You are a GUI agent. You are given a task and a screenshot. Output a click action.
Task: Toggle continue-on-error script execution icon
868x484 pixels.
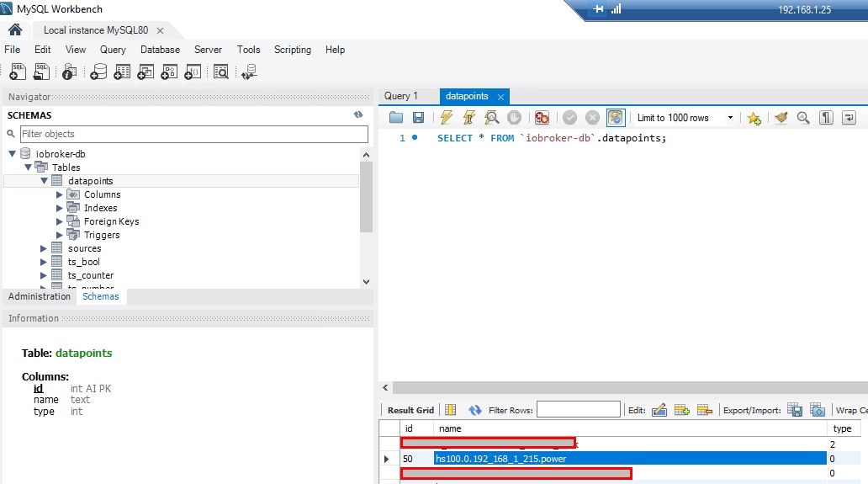point(542,117)
